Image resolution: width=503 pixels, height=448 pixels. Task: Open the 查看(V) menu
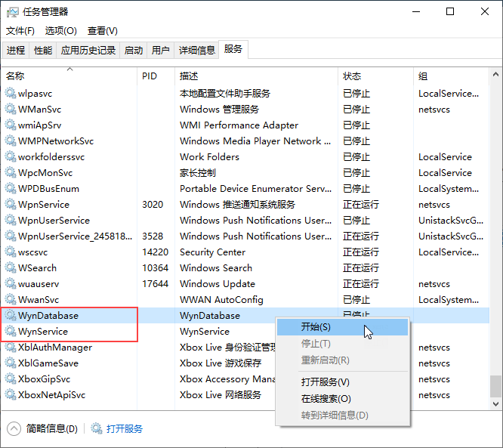tap(102, 31)
